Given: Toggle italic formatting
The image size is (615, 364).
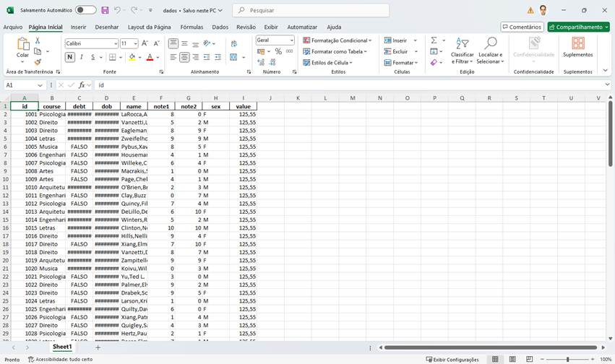Looking at the screenshot, I should tap(82, 57).
